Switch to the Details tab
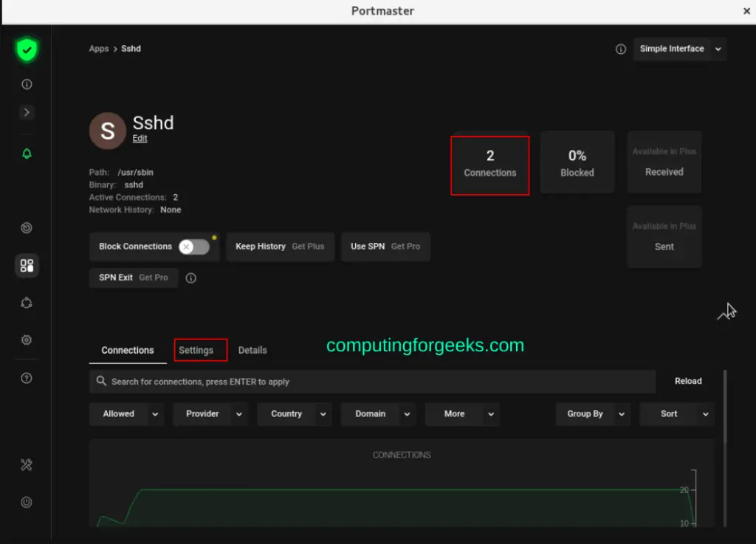The image size is (756, 544). (252, 351)
